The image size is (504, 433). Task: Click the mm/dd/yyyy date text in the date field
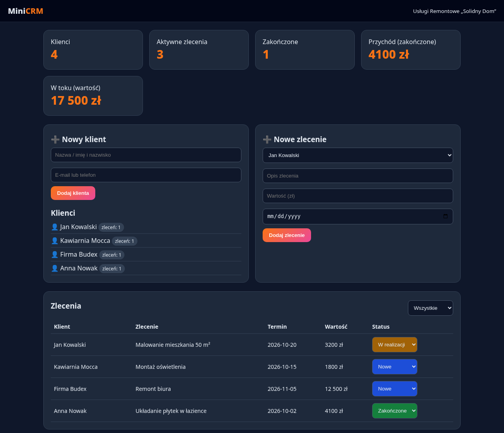click(284, 216)
